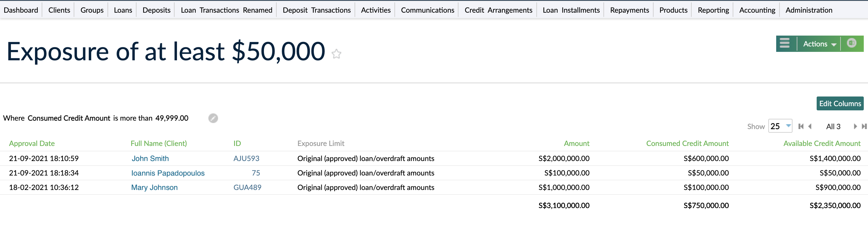The image size is (868, 234).
Task: Go to first page arrow icon
Action: 801,126
